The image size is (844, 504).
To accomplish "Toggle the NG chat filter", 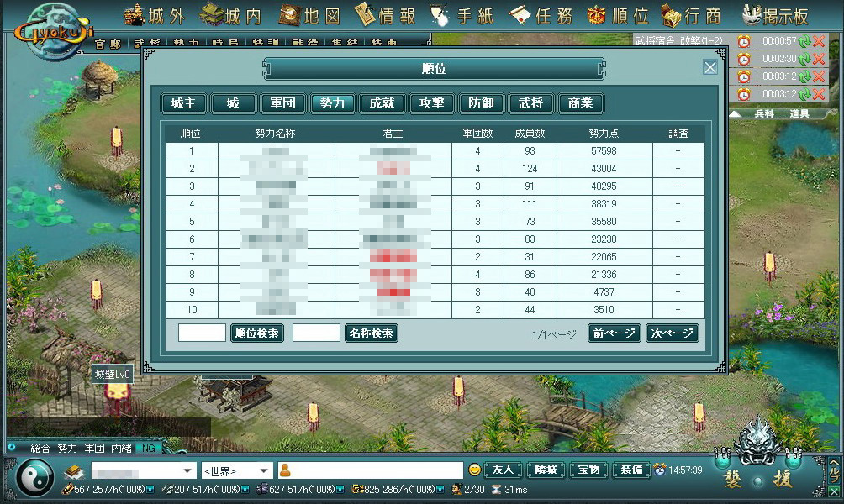I will [149, 448].
